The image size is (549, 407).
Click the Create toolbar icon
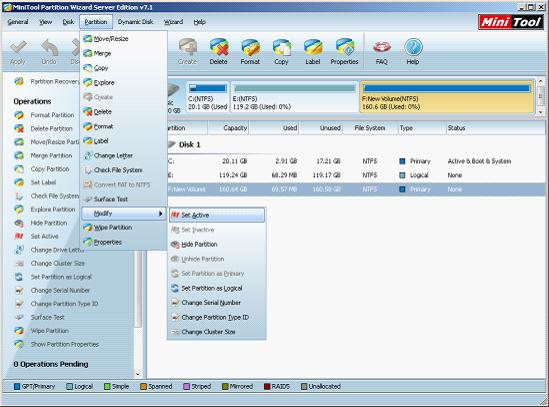(188, 51)
